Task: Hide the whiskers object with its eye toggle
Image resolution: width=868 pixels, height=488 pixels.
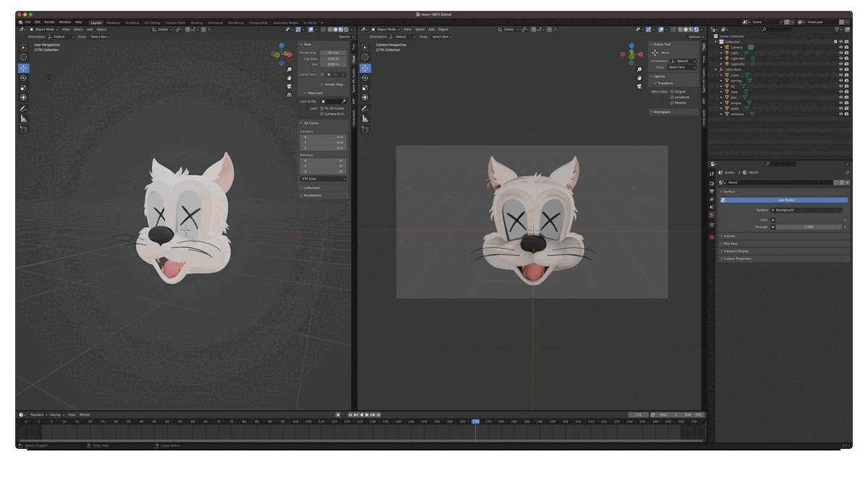Action: [841, 114]
